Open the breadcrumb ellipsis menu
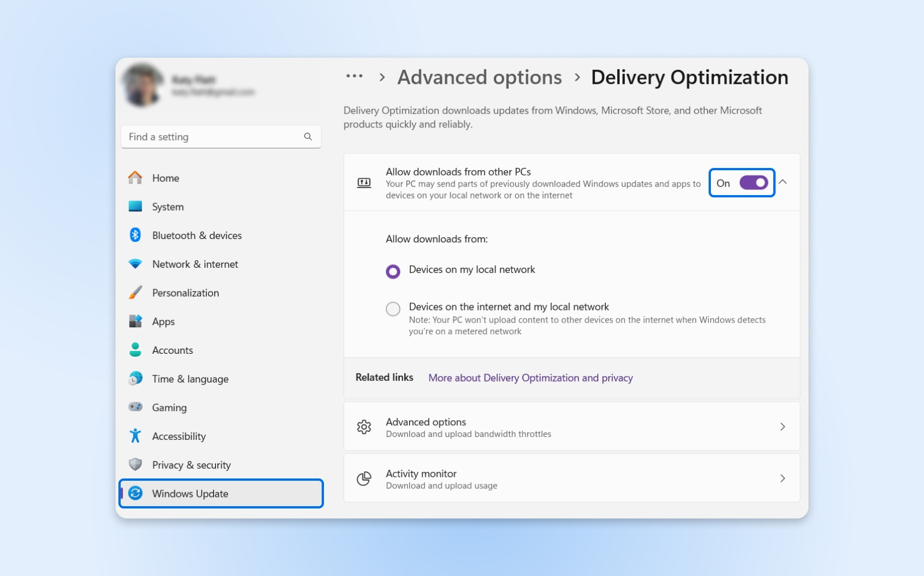Screen dimensions: 924x576 [355, 76]
